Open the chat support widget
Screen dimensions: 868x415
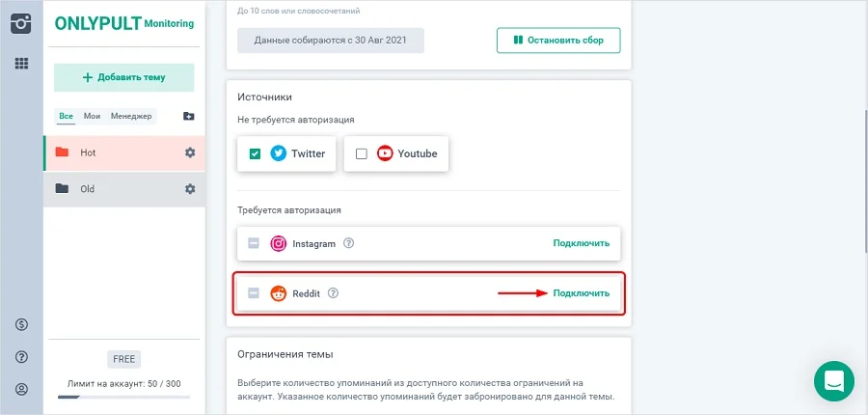click(834, 380)
